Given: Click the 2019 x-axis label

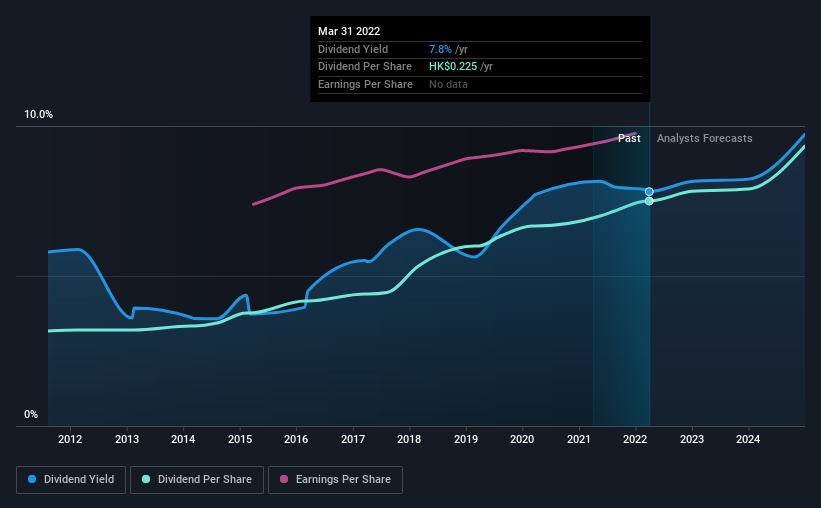Looking at the screenshot, I should tap(466, 439).
